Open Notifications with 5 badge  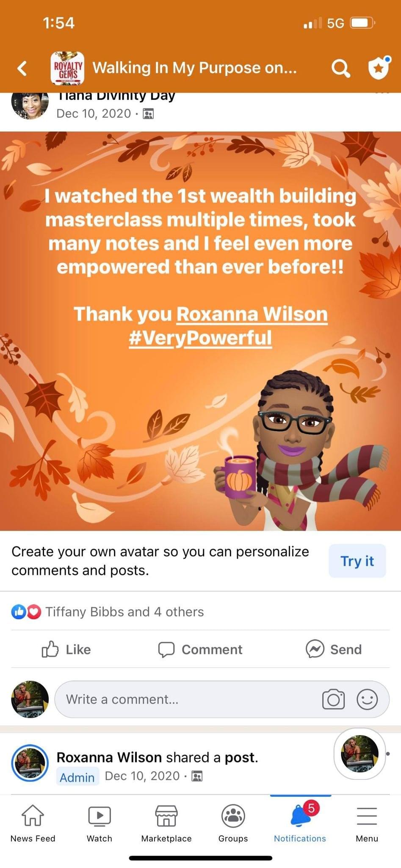(x=300, y=823)
